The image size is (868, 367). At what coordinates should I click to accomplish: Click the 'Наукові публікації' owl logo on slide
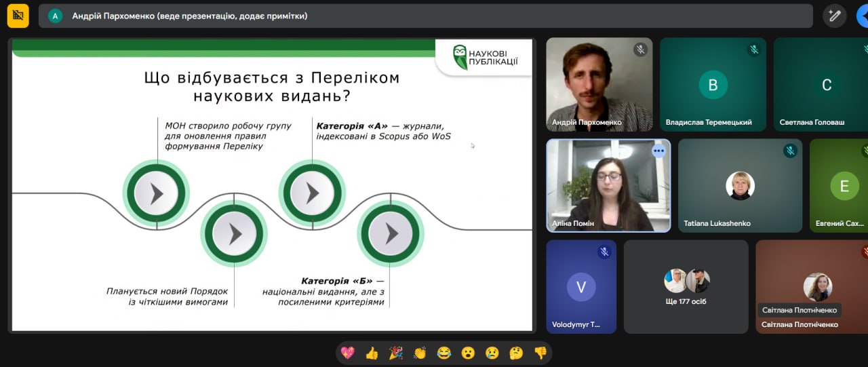click(484, 56)
